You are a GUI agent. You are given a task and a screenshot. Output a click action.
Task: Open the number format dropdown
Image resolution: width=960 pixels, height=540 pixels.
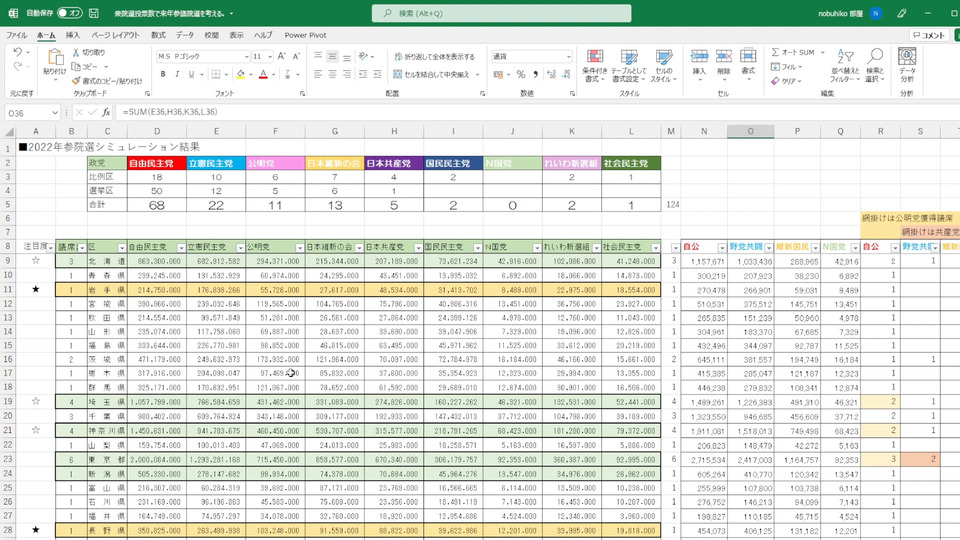tap(569, 56)
